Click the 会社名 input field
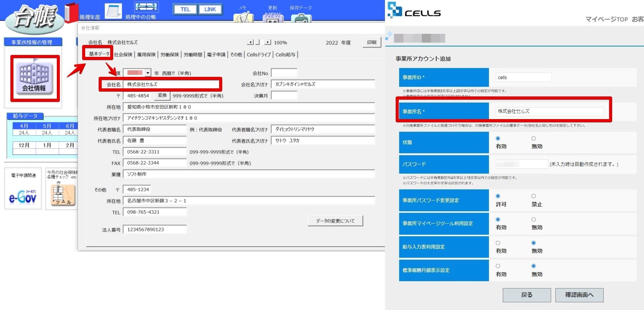This screenshot has width=644, height=310. pos(172,85)
